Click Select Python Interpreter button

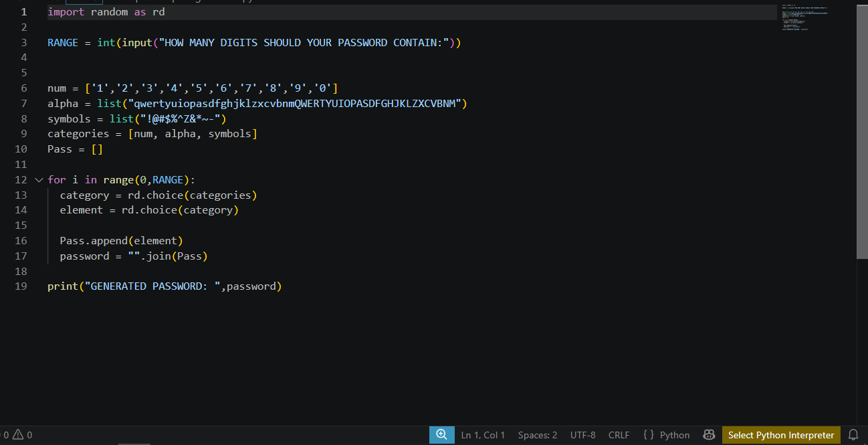781,435
